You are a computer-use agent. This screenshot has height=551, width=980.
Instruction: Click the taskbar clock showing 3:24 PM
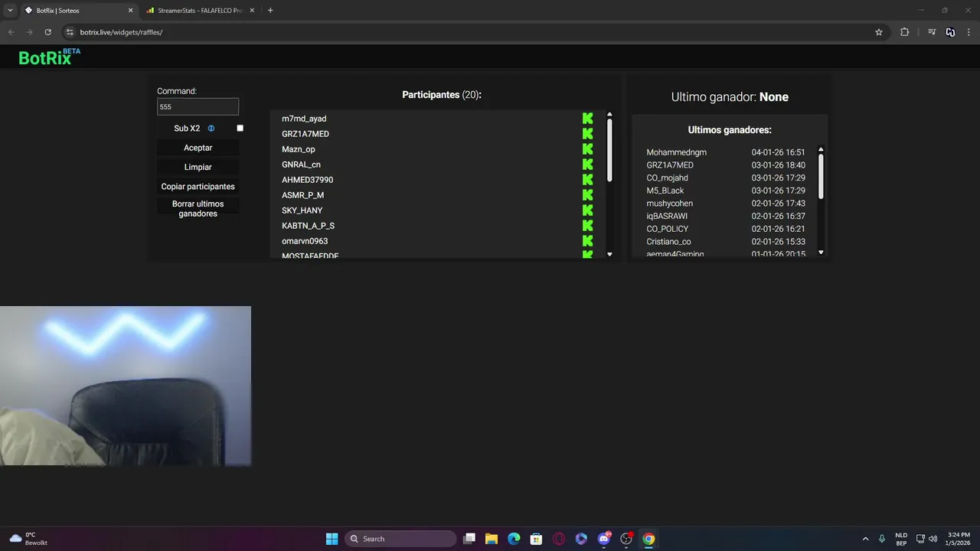[x=959, y=539]
